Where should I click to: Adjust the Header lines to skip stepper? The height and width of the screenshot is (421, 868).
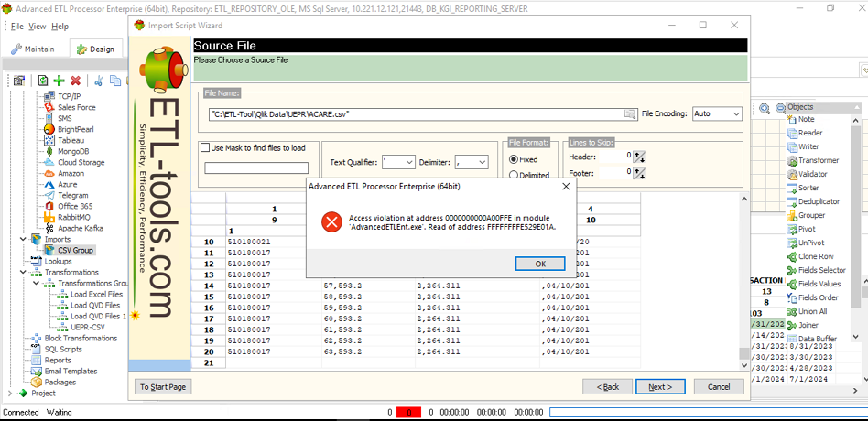[639, 157]
